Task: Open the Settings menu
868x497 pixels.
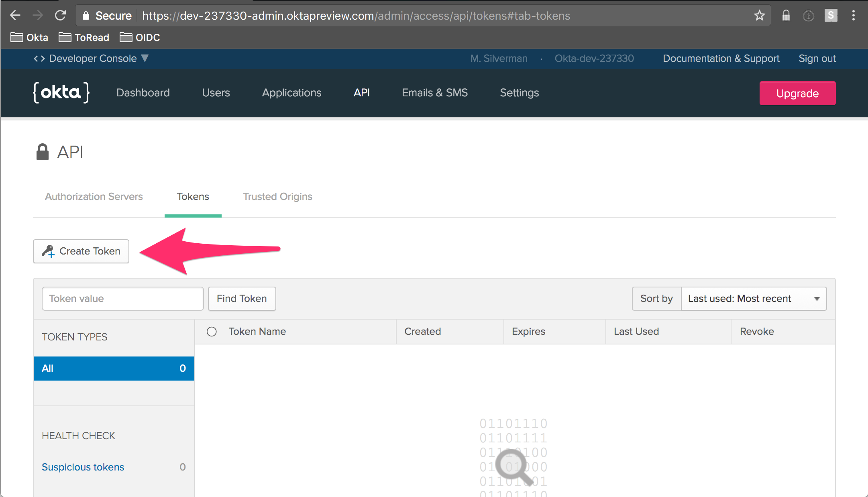Action: point(519,93)
